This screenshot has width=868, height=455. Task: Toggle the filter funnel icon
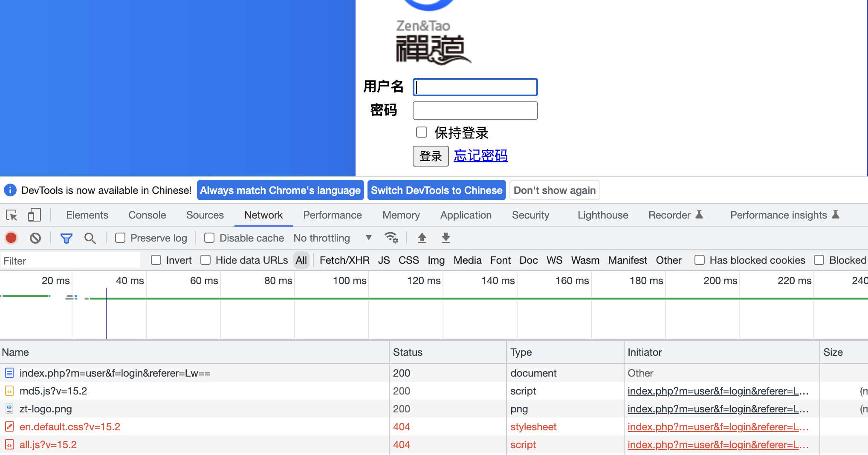[x=67, y=238]
